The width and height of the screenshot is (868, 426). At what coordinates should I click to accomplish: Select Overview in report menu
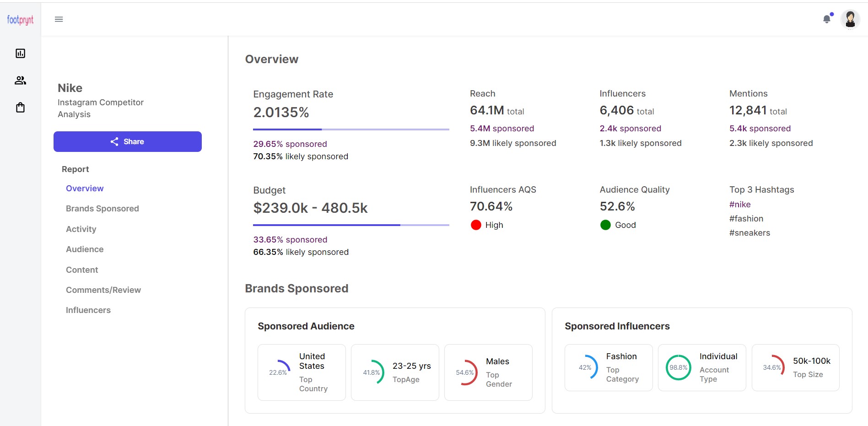(x=85, y=189)
